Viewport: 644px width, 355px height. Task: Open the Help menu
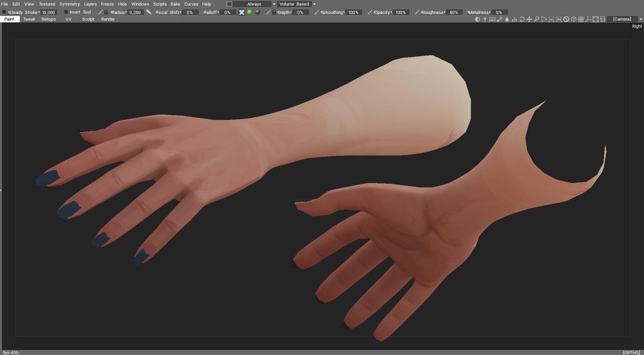pos(207,4)
